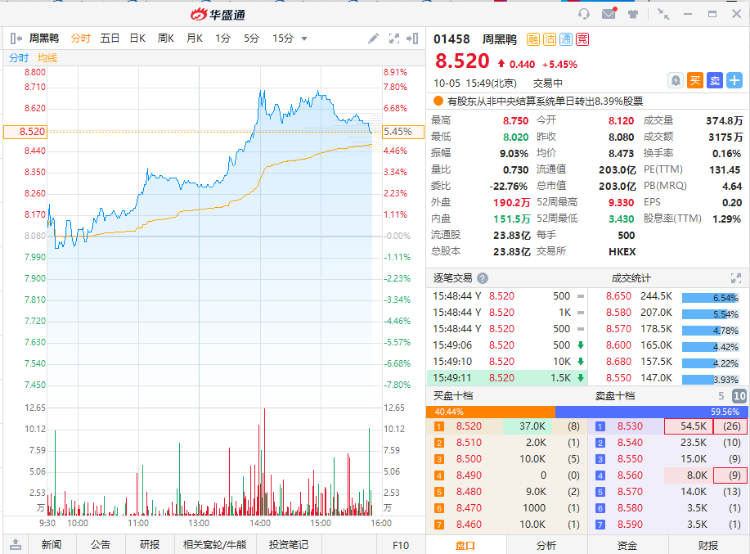The image size is (750, 554).
Task: Click bid level 3 price 8.500
Action: 469,459
